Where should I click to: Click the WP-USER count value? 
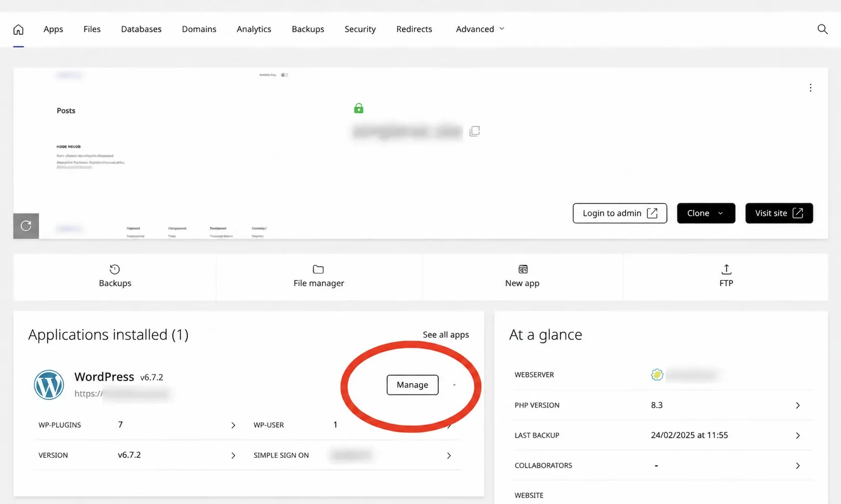point(335,425)
